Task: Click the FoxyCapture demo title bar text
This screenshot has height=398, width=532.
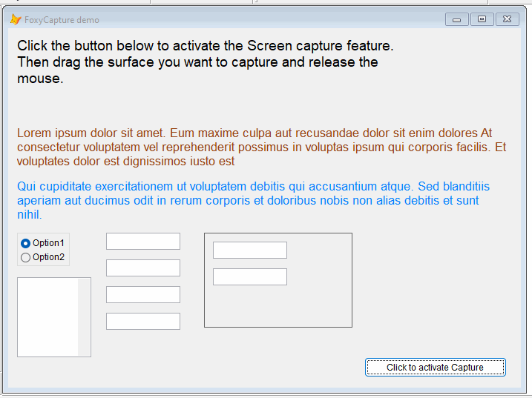Action: [x=62, y=20]
